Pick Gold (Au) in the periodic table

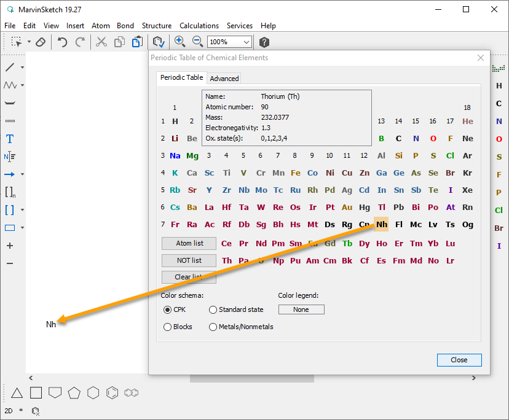(347, 208)
